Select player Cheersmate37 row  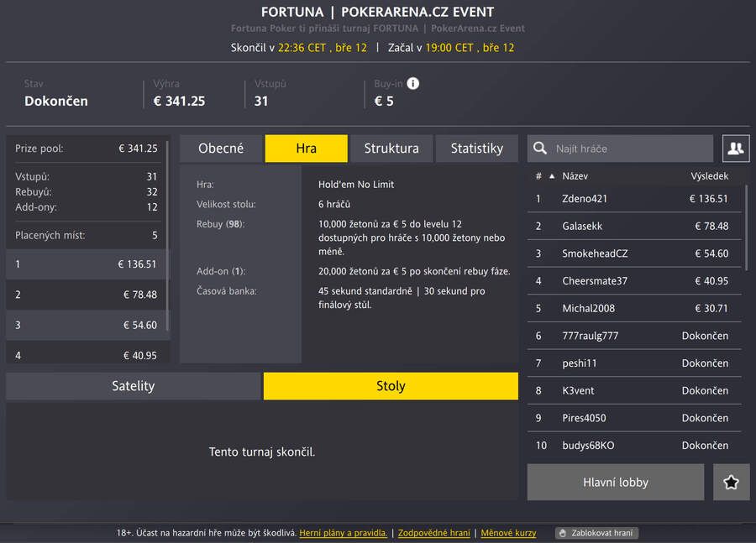(x=634, y=281)
